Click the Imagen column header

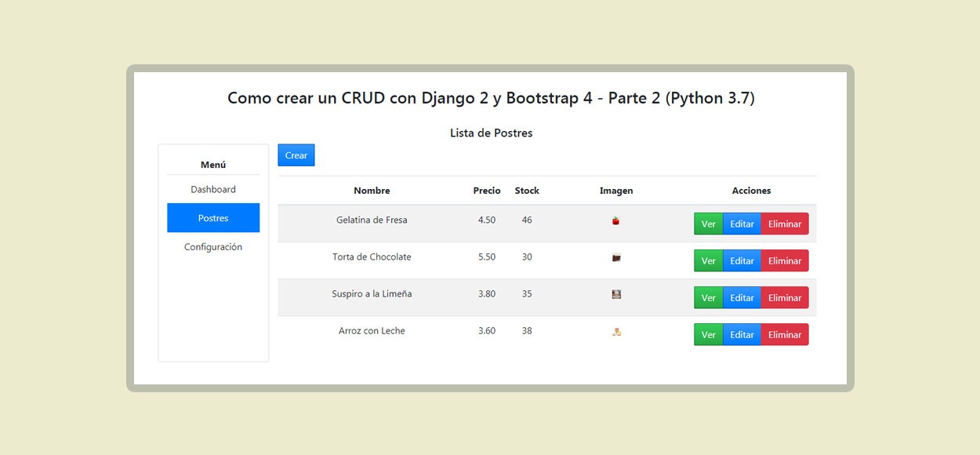[616, 191]
